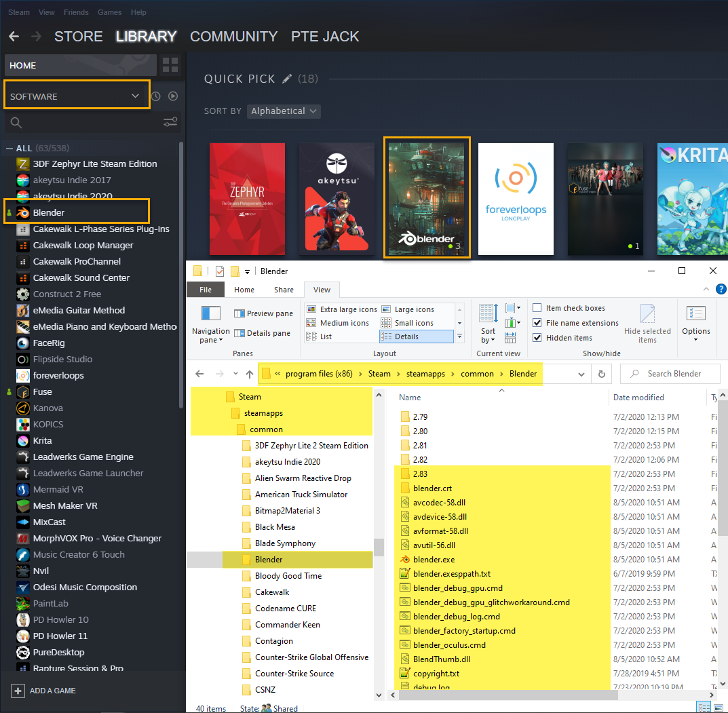This screenshot has height=713, width=728.
Task: Open the Options button in Explorer
Action: pyautogui.click(x=696, y=323)
